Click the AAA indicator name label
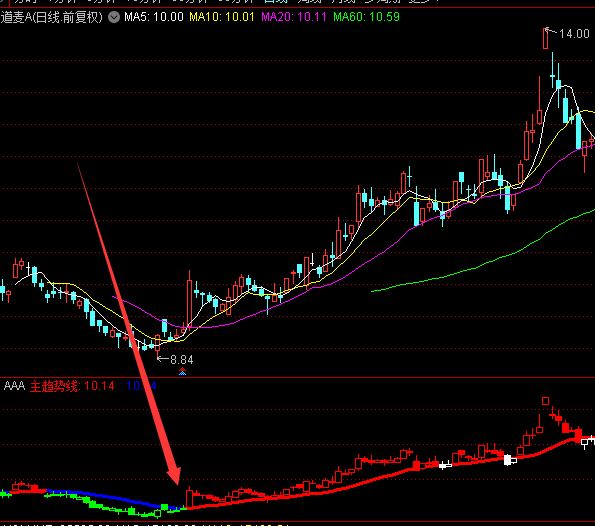595x526 pixels. 14,386
